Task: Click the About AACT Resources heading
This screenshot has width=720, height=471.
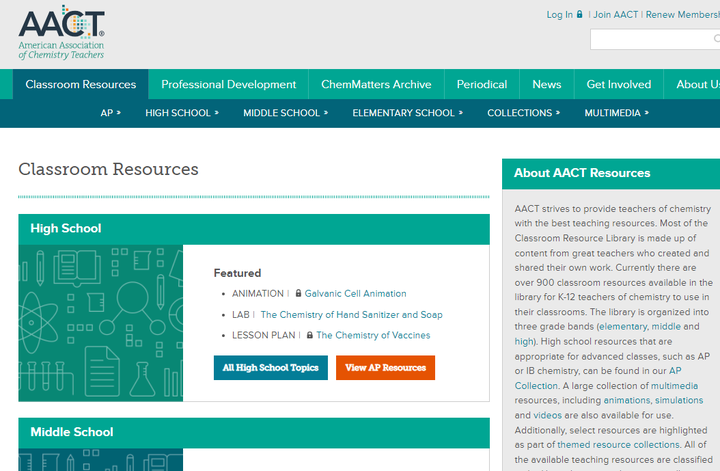Action: point(582,173)
